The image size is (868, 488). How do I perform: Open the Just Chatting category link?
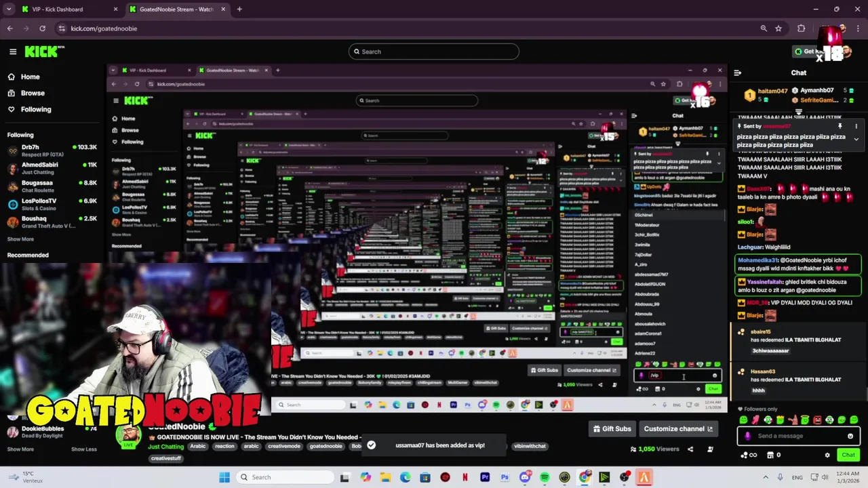165,447
